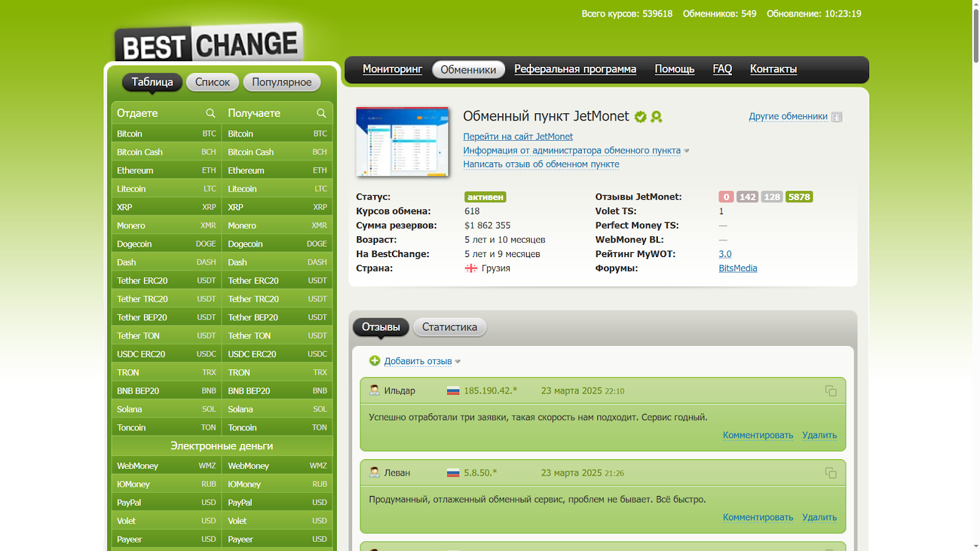Click the partner award icon next to JetMonet
This screenshot has height=551, width=980.
pyautogui.click(x=655, y=116)
